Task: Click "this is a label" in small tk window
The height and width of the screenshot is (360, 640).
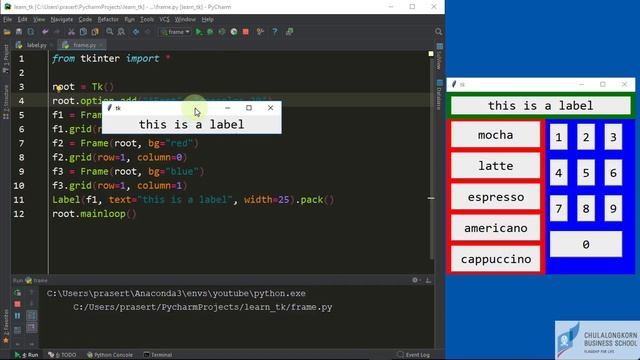Action: pos(191,124)
